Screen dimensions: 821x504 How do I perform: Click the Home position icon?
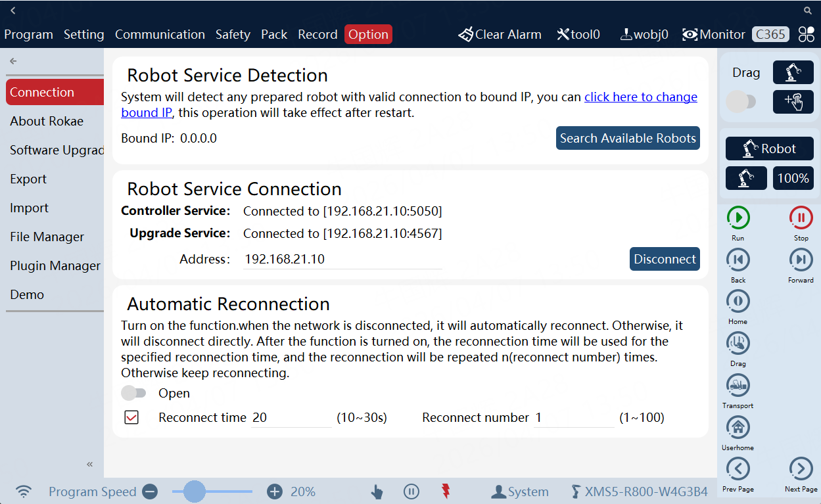pyautogui.click(x=738, y=302)
